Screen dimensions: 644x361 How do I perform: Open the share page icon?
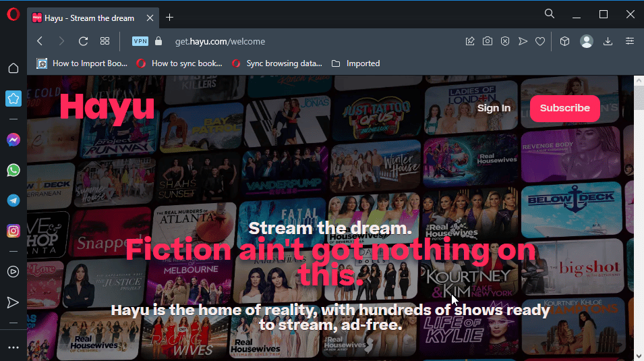[470, 41]
